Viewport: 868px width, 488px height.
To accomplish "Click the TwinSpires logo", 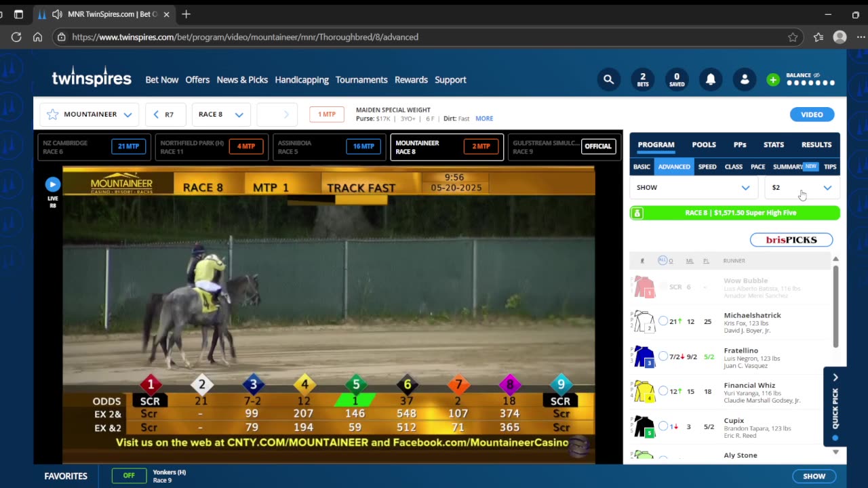I will click(x=92, y=78).
